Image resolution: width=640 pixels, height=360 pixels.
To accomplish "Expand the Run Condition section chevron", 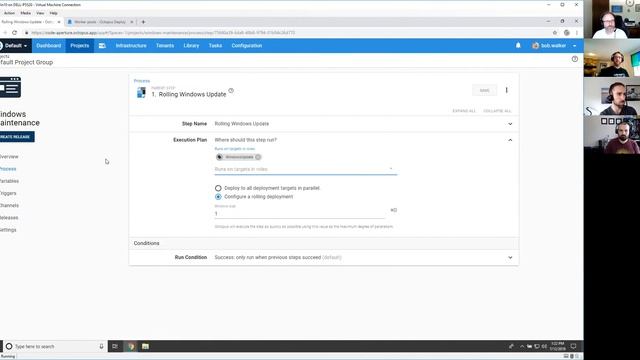I will click(x=510, y=258).
